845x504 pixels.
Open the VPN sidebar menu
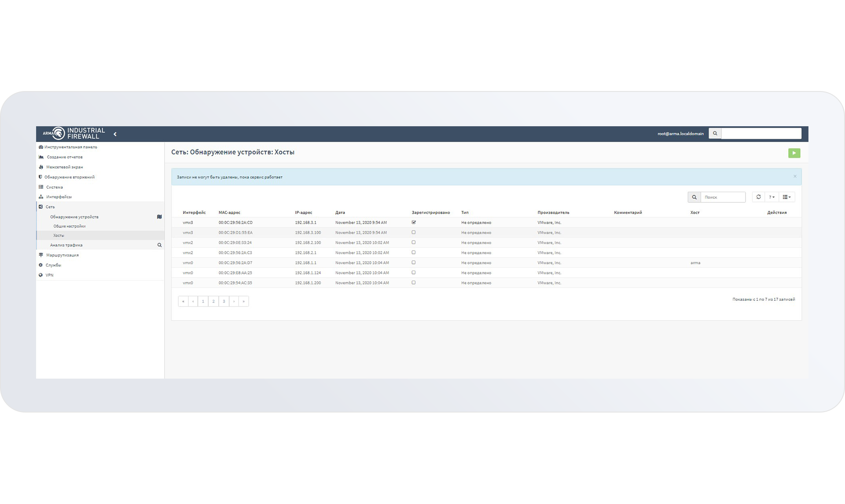point(49,275)
